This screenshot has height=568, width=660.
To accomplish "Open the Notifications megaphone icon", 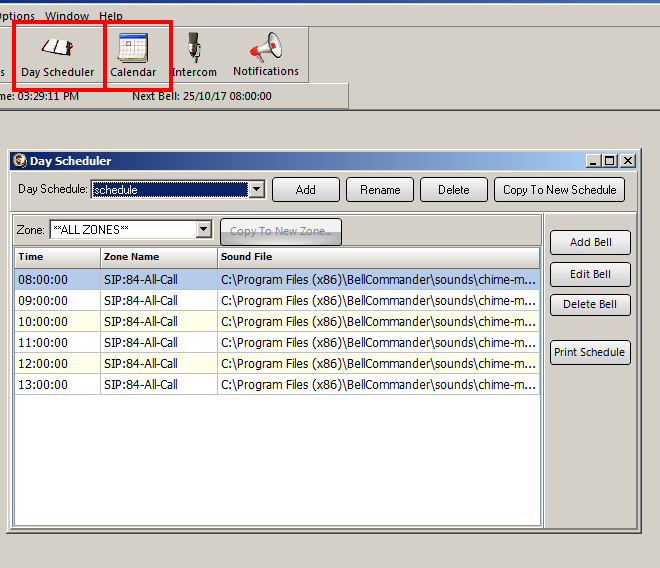I will (266, 46).
